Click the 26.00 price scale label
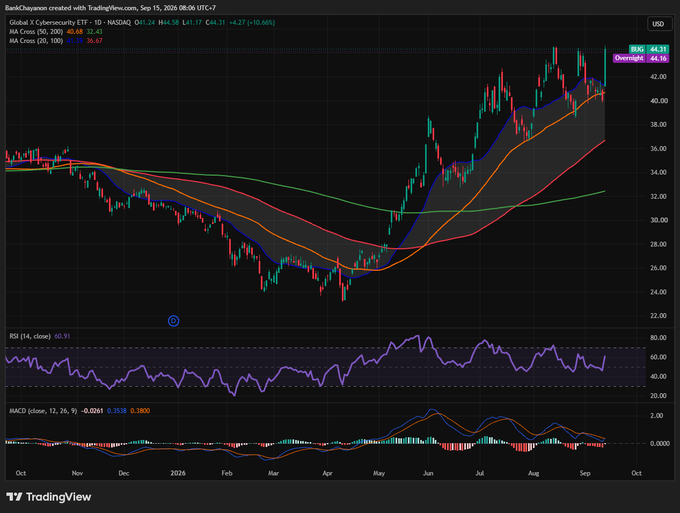 point(658,268)
